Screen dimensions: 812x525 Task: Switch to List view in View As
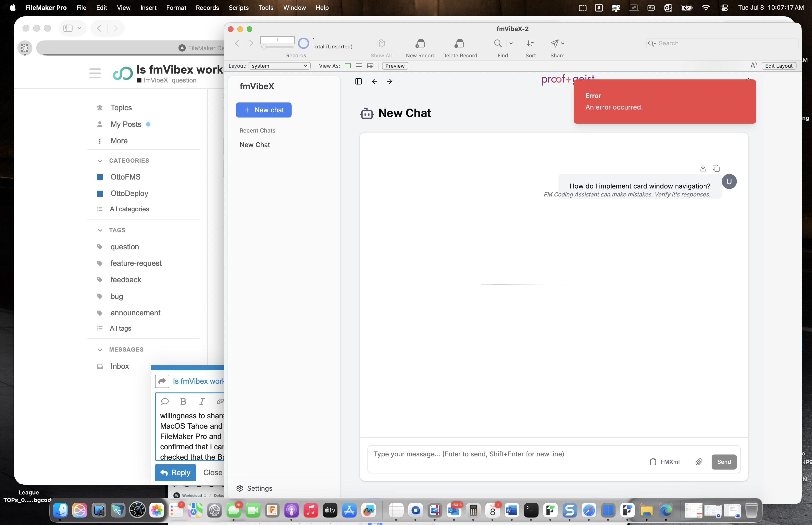point(359,66)
